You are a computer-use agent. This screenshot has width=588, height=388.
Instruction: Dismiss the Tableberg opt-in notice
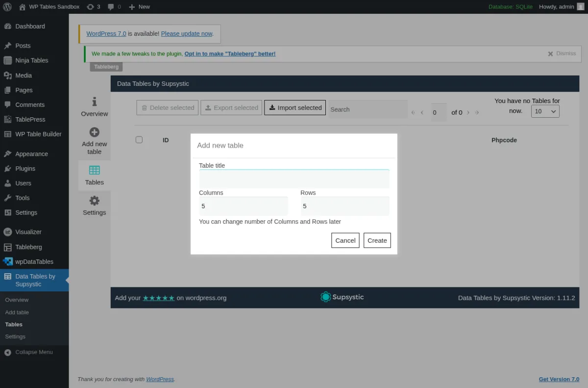(x=562, y=53)
